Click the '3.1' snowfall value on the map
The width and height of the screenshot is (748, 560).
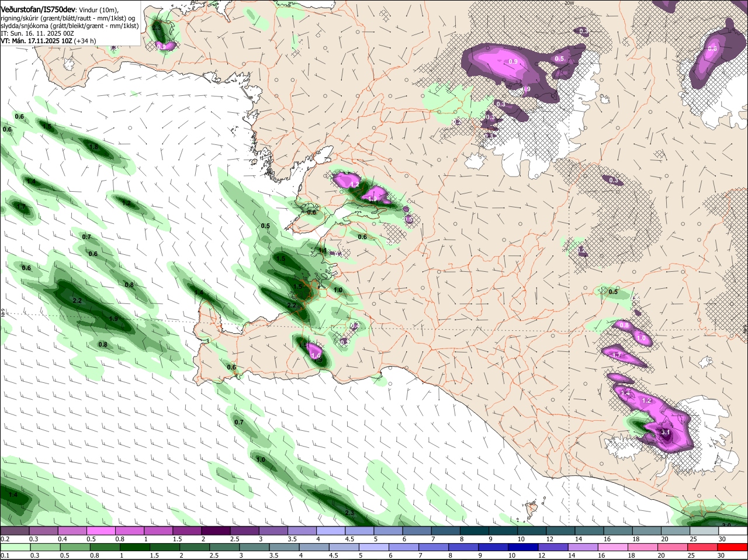[666, 433]
